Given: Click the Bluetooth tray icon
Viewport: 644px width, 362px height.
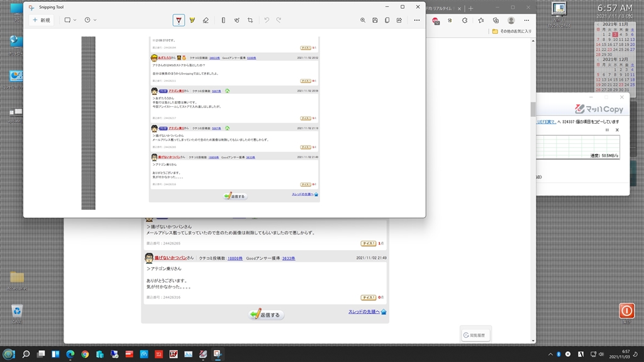Looking at the screenshot, I should click(x=558, y=354).
